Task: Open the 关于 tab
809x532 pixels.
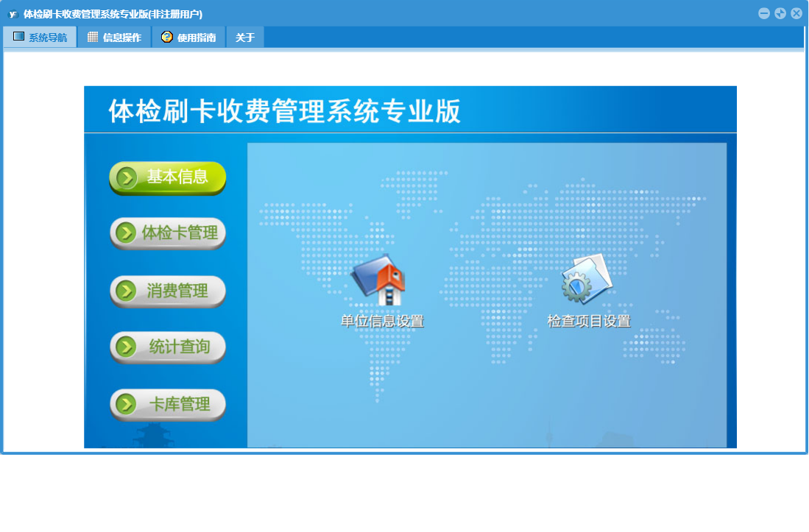Action: tap(245, 38)
